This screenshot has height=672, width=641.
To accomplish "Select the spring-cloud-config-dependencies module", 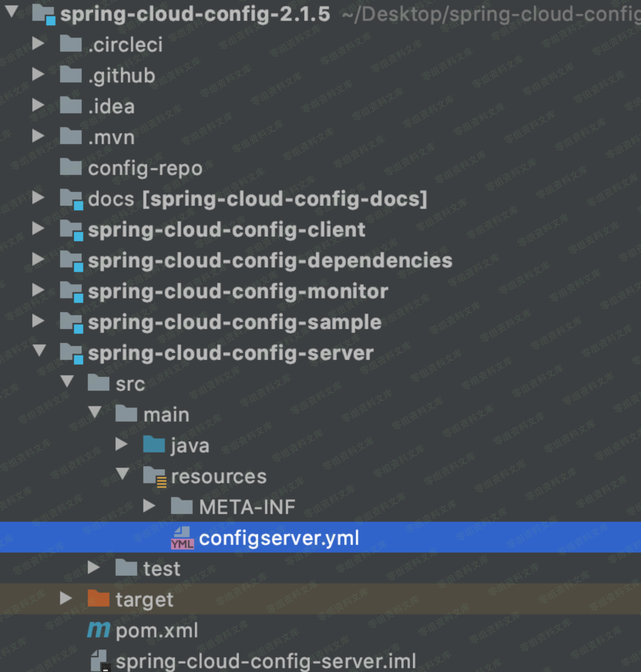I will tap(270, 260).
